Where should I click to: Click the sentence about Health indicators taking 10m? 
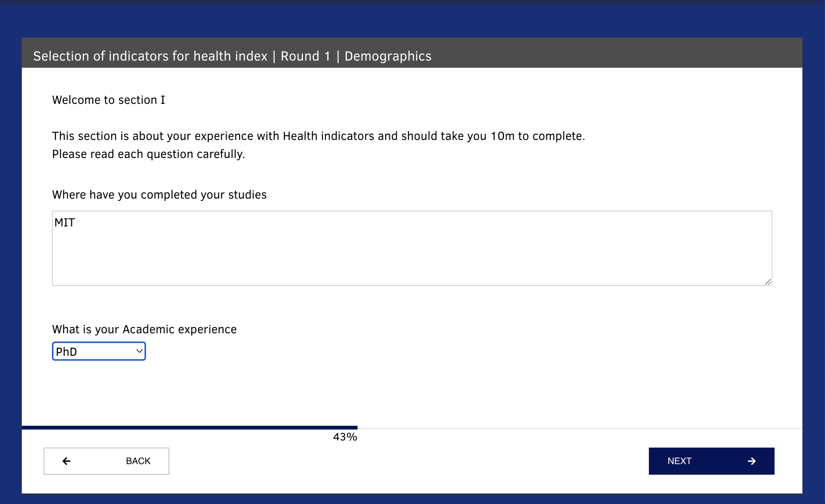318,136
